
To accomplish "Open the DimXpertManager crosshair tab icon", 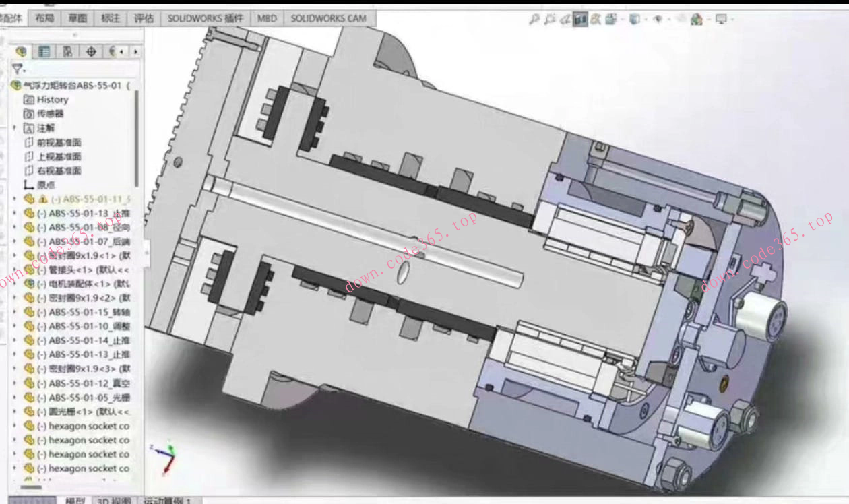I will [91, 51].
